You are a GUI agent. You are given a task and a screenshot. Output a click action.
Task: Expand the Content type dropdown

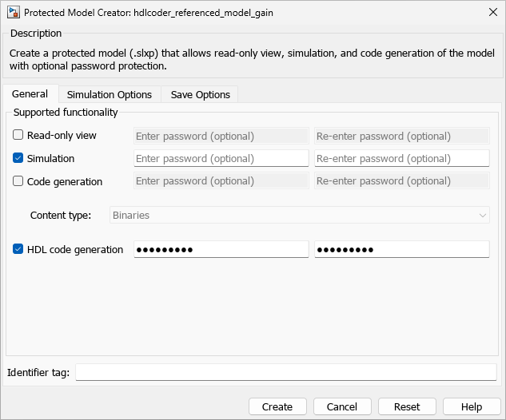(300, 215)
